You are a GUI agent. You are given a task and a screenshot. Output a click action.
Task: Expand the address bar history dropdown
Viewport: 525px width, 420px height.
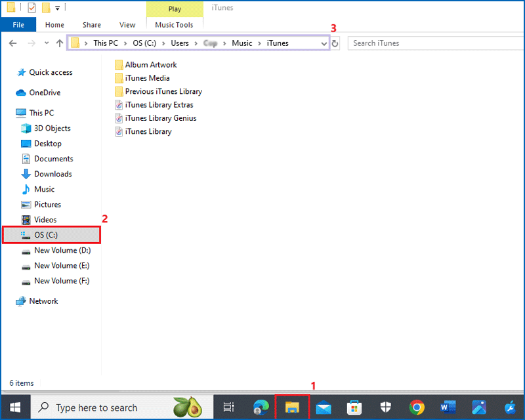(324, 43)
